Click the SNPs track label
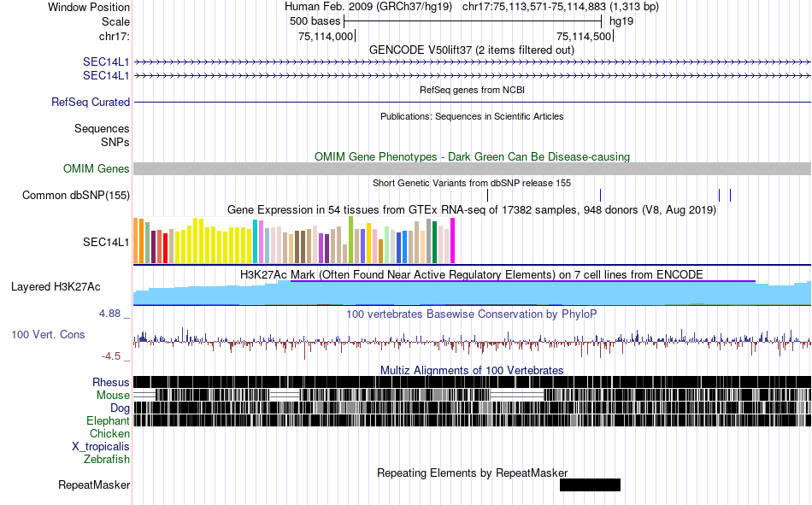812x505 pixels. click(x=115, y=142)
